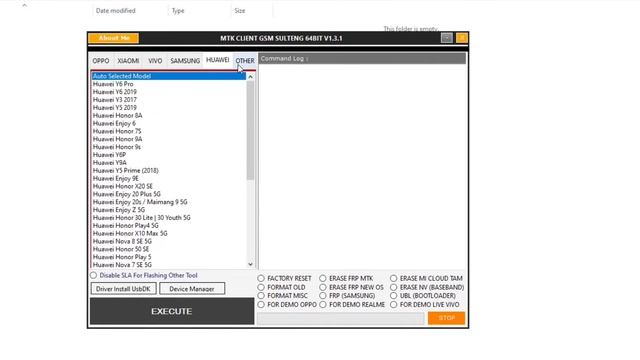640x360 pixels.
Task: Open Device Manager button
Action: point(192,289)
